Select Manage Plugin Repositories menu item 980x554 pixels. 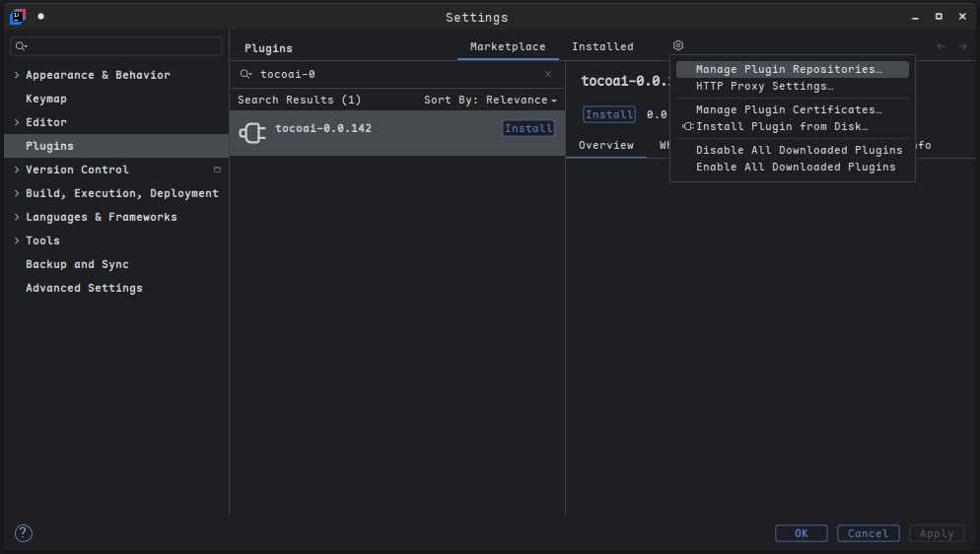click(792, 69)
